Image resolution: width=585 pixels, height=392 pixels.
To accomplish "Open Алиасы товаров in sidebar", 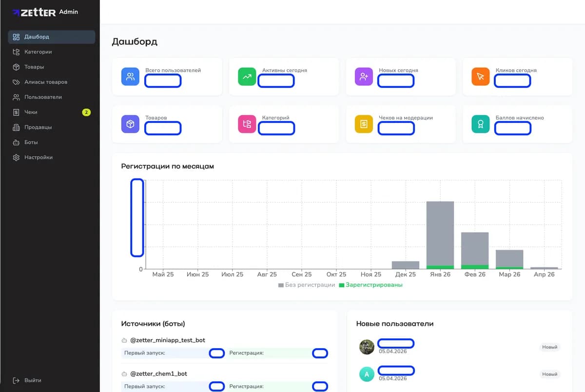I will (52, 82).
